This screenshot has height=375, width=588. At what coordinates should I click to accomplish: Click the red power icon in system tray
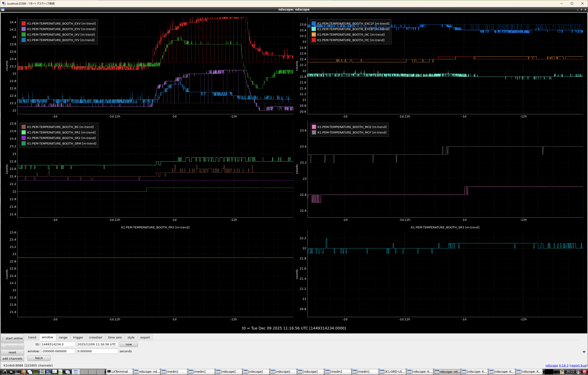point(585,372)
